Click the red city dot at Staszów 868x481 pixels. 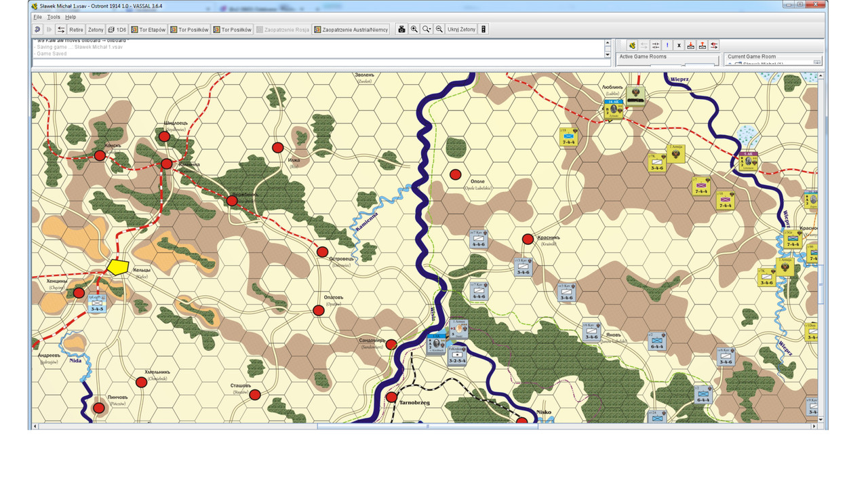pos(254,395)
